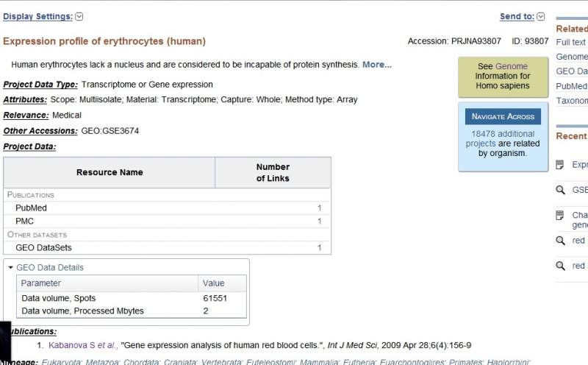Open Full text related link in sidebar
The height and width of the screenshot is (365, 588).
pyautogui.click(x=571, y=42)
